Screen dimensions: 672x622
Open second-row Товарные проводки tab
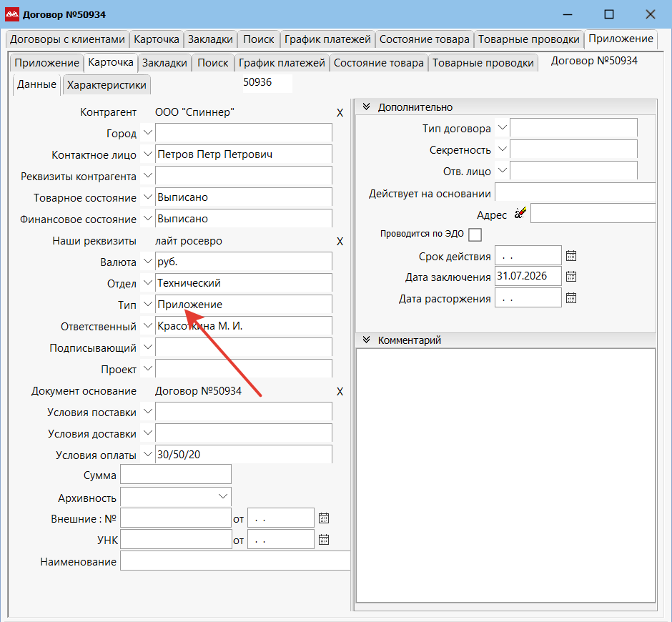click(483, 63)
